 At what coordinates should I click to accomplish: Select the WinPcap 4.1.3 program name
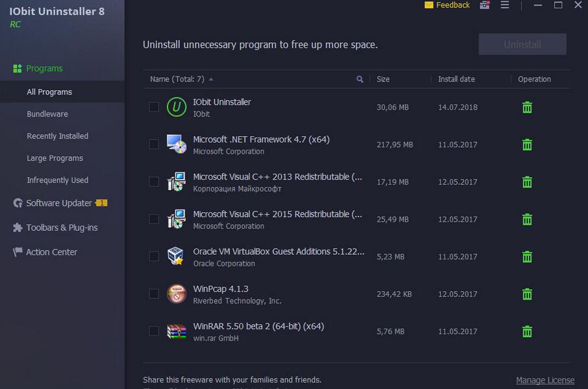coord(221,289)
